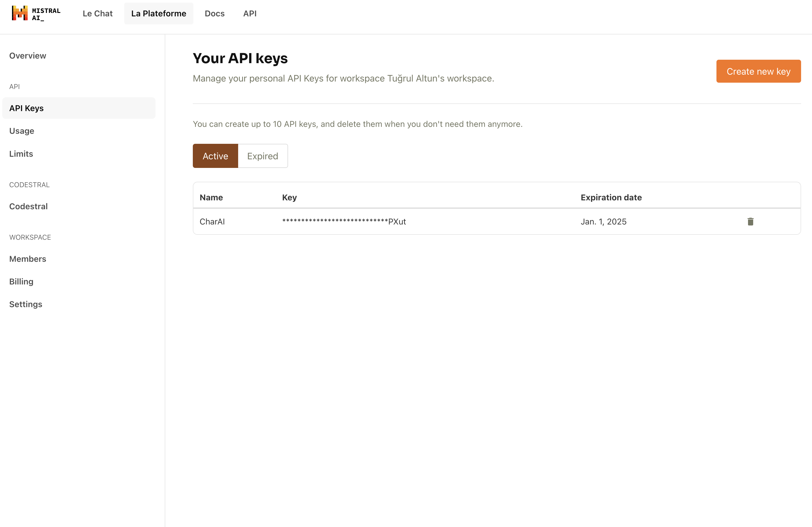Open workspace Settings

pos(26,305)
